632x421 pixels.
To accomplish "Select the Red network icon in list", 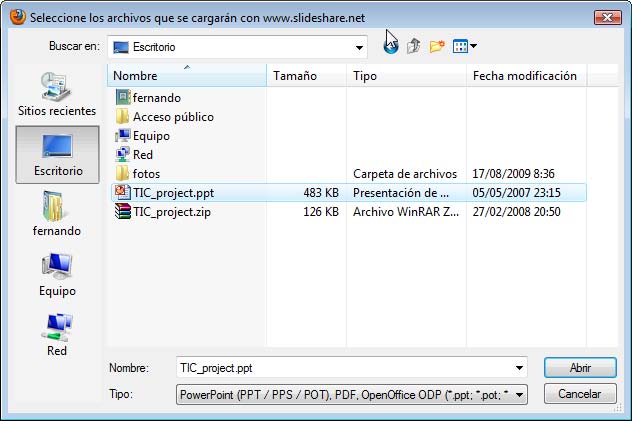I will click(123, 154).
